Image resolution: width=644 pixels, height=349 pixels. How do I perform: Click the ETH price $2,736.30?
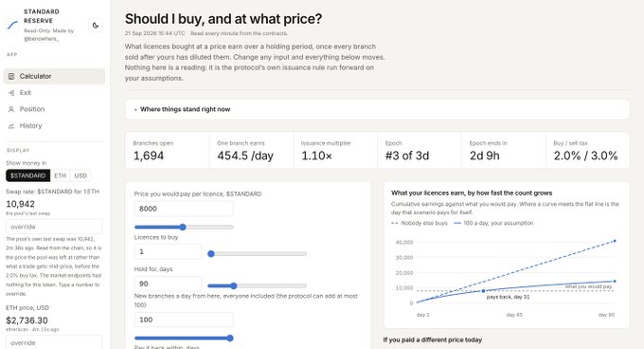click(x=27, y=321)
